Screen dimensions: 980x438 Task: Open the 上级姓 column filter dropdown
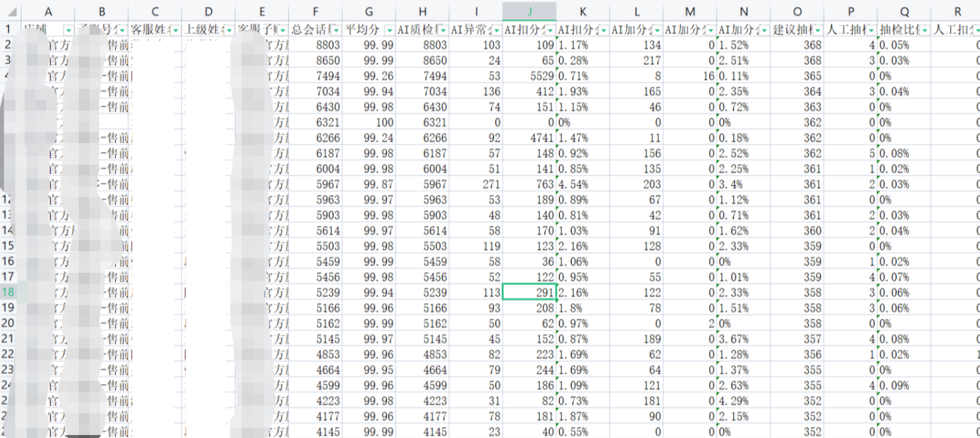229,30
